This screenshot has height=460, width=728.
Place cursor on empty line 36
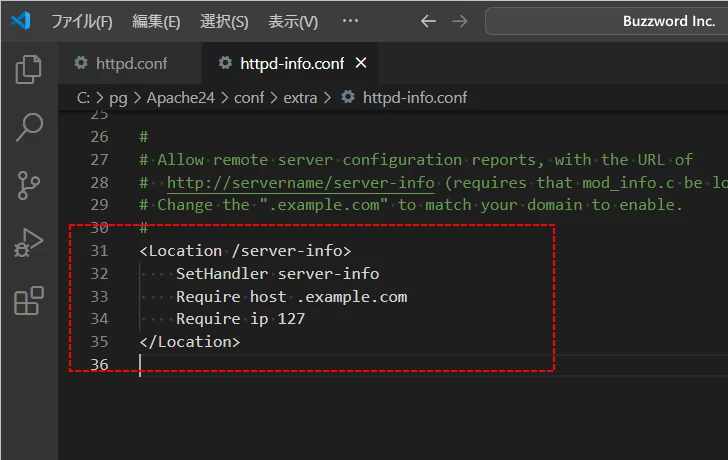coord(433,364)
